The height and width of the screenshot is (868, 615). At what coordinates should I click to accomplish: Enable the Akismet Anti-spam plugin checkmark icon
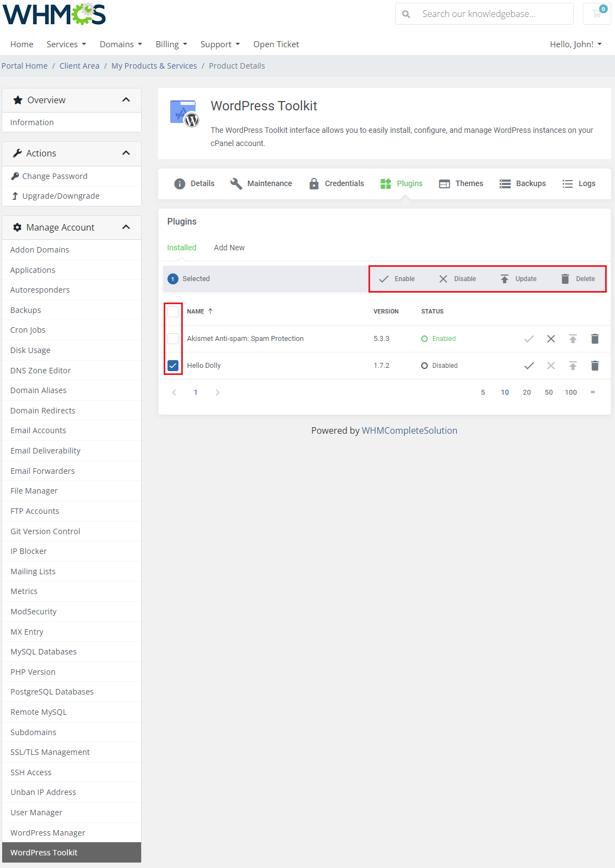(x=529, y=339)
